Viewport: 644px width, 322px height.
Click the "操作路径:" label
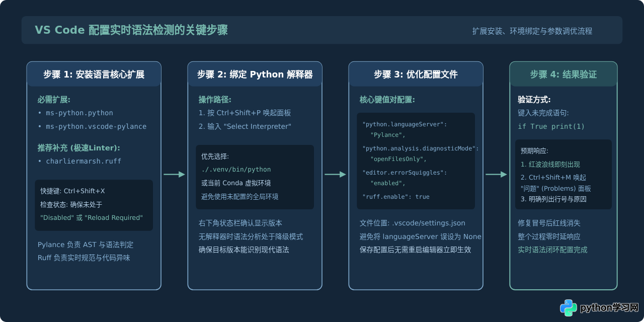[x=215, y=100]
